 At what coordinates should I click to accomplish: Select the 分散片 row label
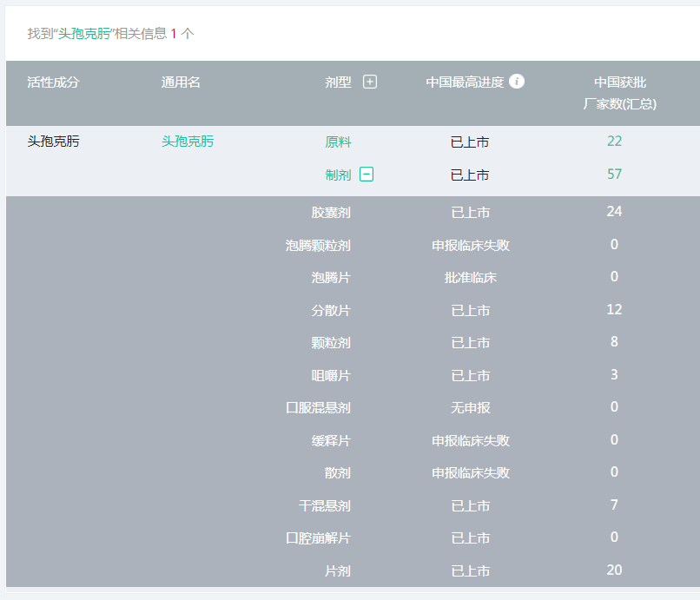[x=331, y=310]
